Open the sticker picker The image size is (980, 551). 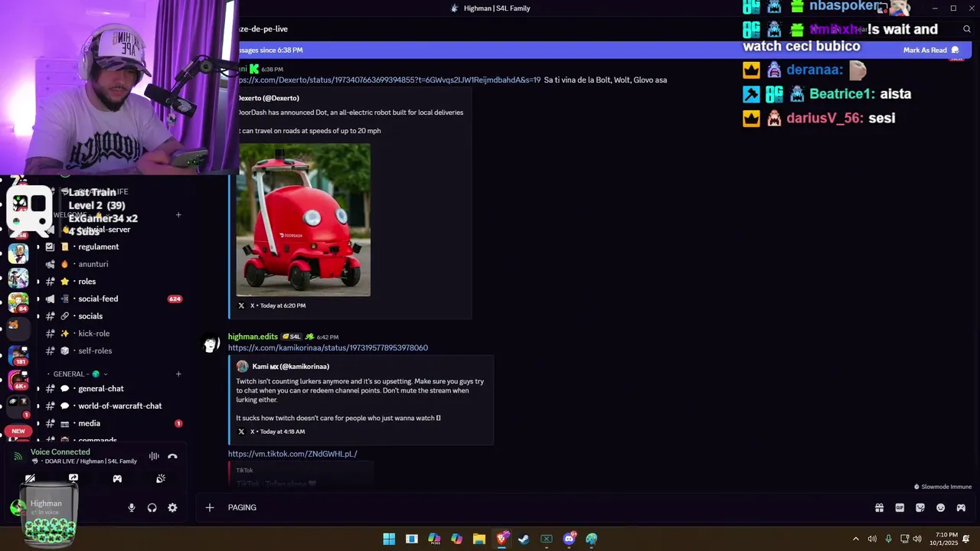pyautogui.click(x=920, y=507)
